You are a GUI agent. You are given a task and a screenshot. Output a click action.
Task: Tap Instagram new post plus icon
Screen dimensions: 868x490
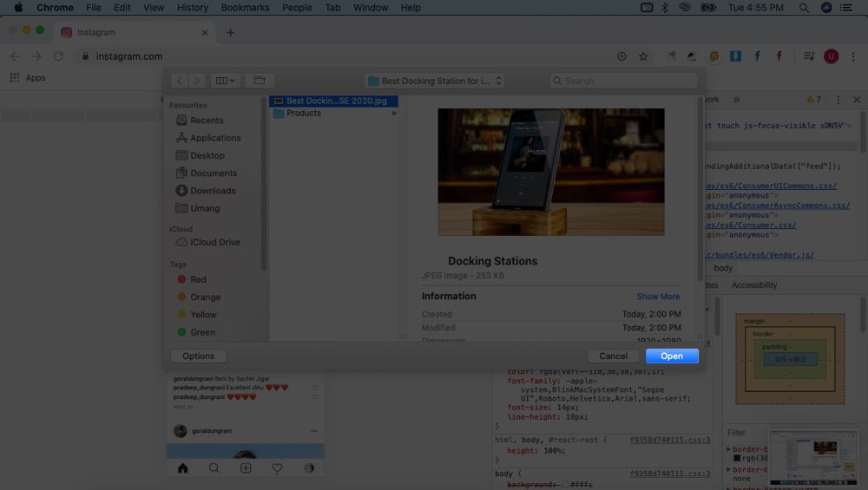coord(246,467)
